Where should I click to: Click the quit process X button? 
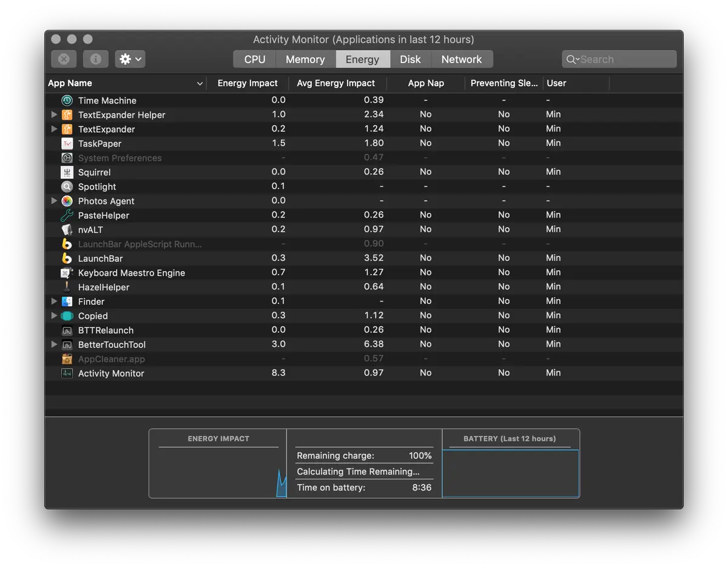pos(64,59)
